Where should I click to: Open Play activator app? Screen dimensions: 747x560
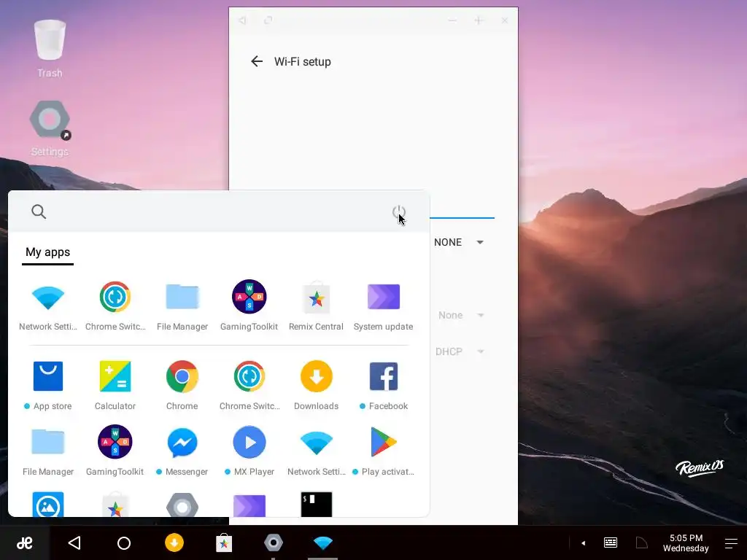tap(384, 451)
